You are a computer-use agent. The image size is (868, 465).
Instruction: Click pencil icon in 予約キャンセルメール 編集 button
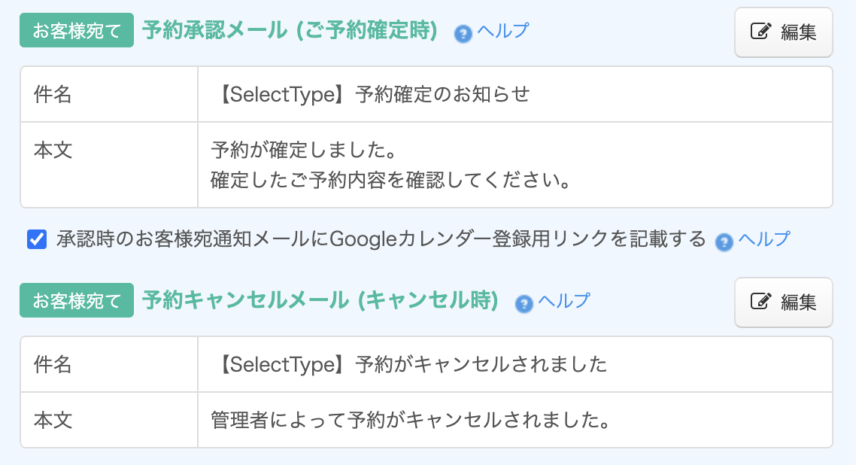click(761, 302)
